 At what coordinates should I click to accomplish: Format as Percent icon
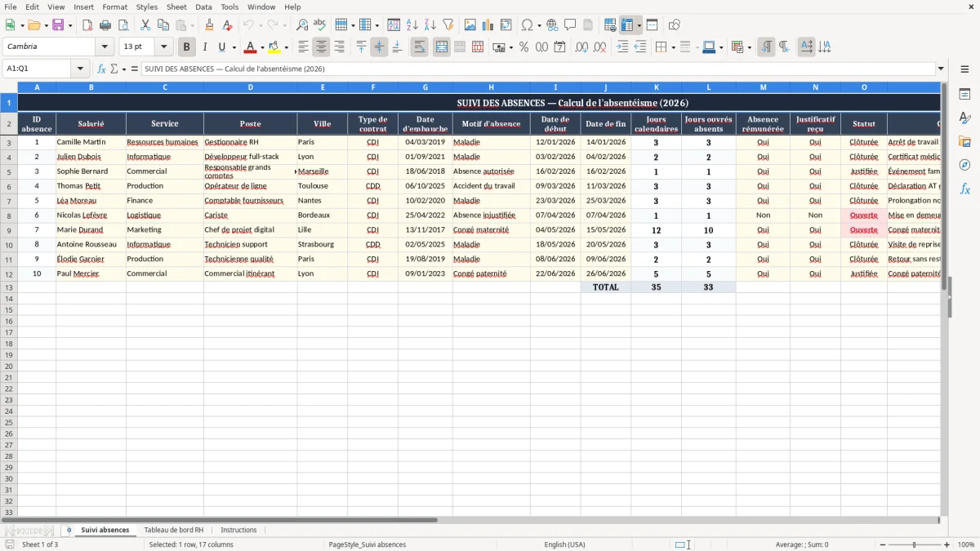pos(523,47)
